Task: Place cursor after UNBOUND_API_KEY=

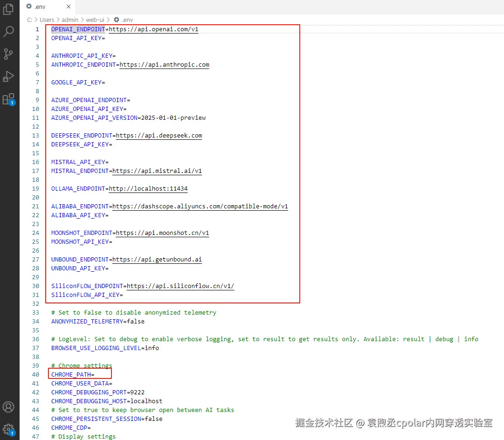Action: (x=109, y=268)
